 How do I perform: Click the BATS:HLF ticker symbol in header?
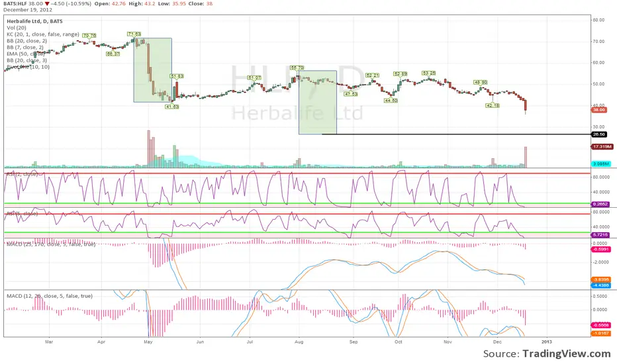click(15, 3)
